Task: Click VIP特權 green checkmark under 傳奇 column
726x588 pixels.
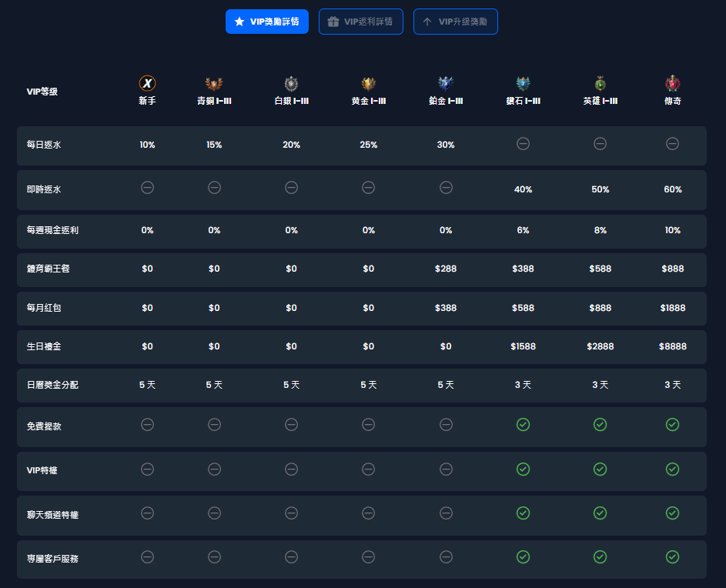Action: pyautogui.click(x=672, y=469)
